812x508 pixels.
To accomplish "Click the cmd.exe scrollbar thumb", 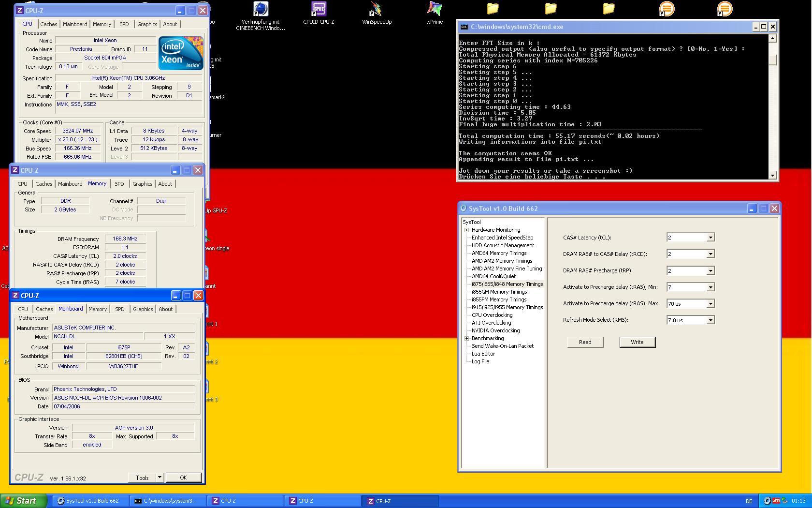I will [x=772, y=60].
